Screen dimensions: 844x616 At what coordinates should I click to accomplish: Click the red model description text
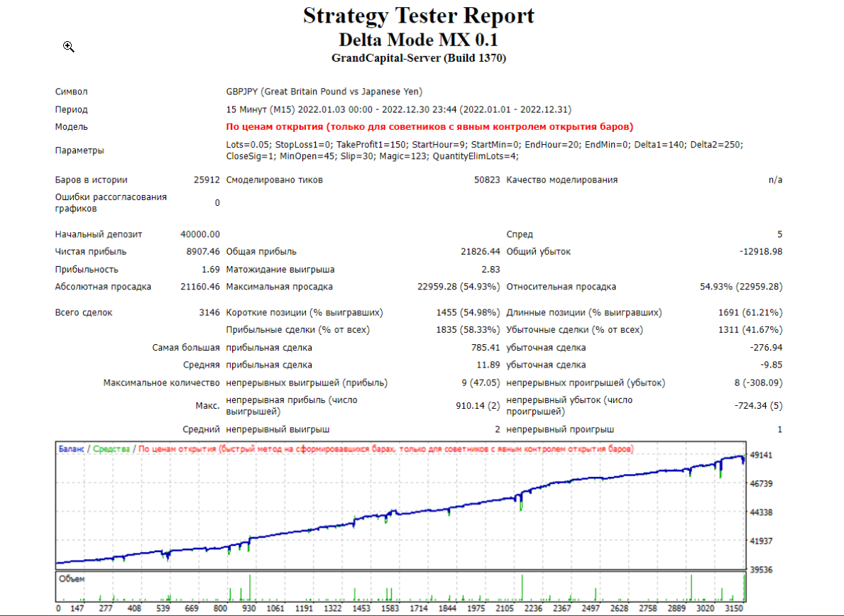[x=429, y=127]
